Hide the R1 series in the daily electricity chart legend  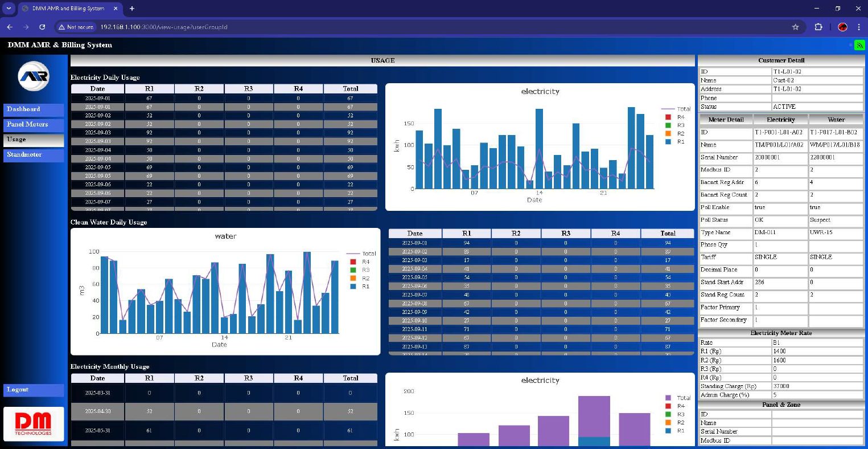[676, 141]
